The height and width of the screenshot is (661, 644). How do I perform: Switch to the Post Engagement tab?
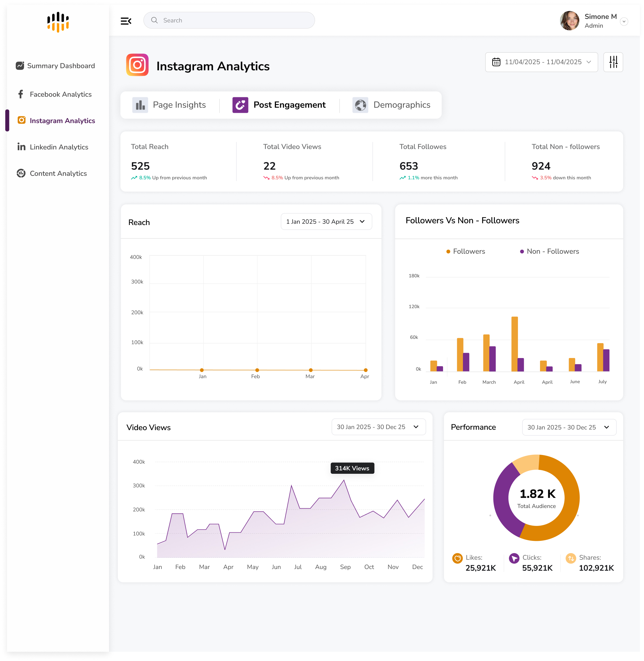pyautogui.click(x=279, y=105)
